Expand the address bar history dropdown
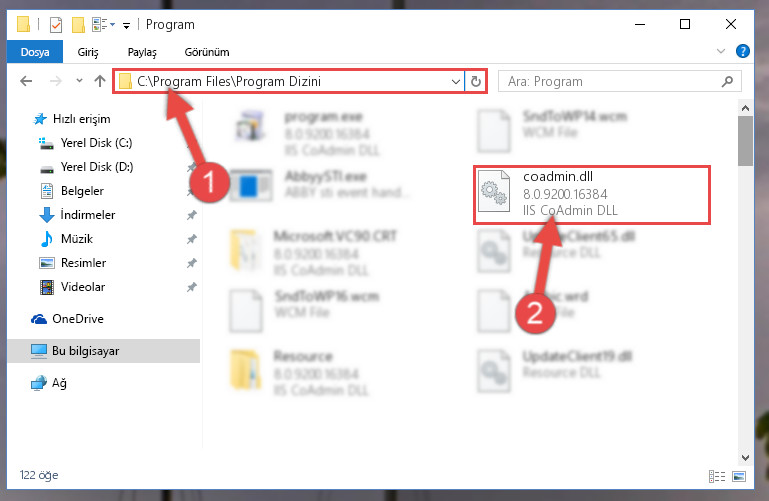Viewport: 769px width, 501px height. click(456, 81)
